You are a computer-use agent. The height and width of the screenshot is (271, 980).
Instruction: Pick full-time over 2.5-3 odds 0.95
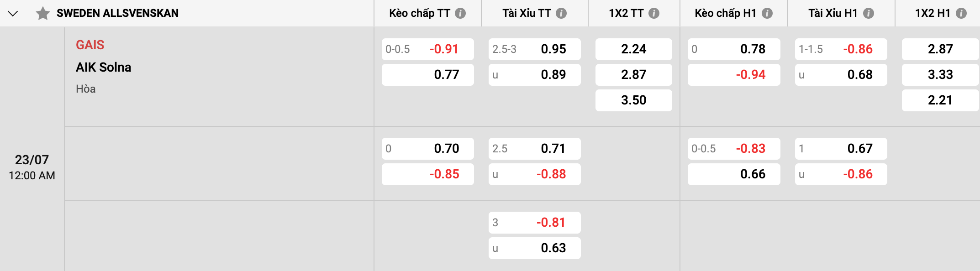coord(534,49)
